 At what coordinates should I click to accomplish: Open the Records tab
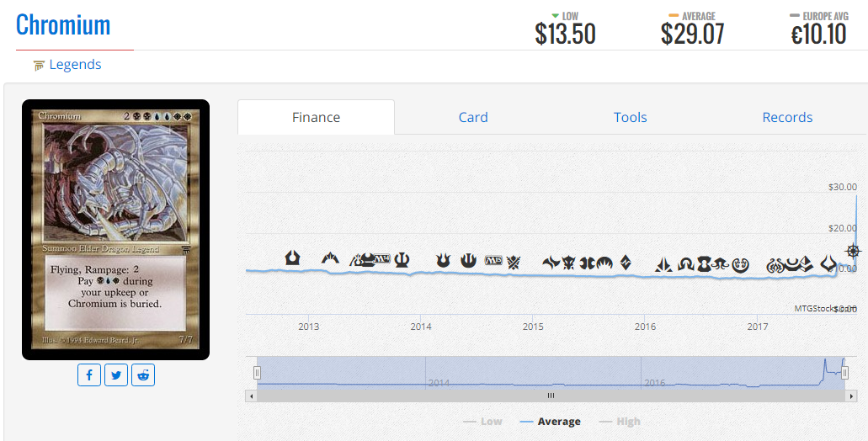point(787,117)
